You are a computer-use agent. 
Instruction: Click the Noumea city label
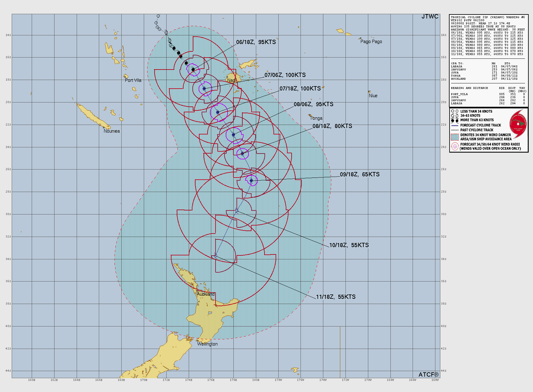click(112, 131)
